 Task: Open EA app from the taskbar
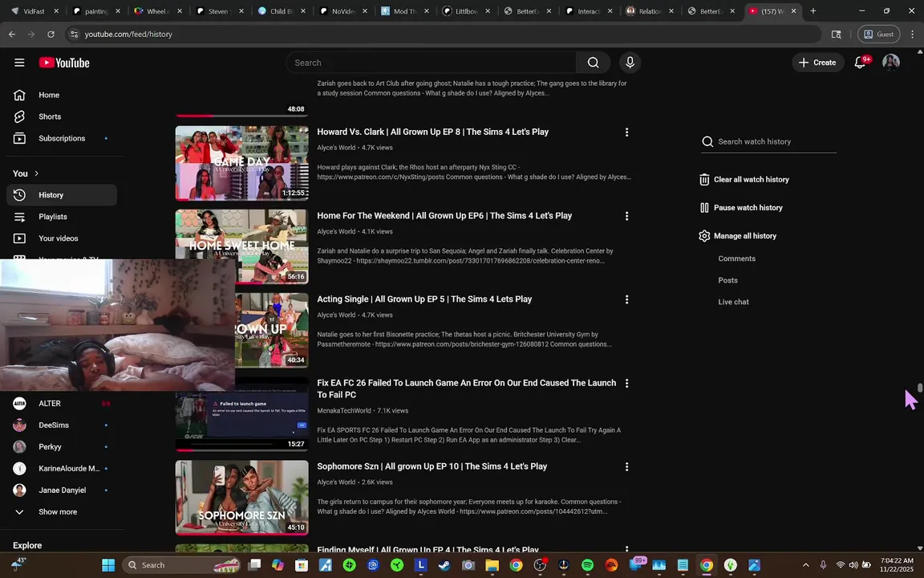tap(612, 565)
